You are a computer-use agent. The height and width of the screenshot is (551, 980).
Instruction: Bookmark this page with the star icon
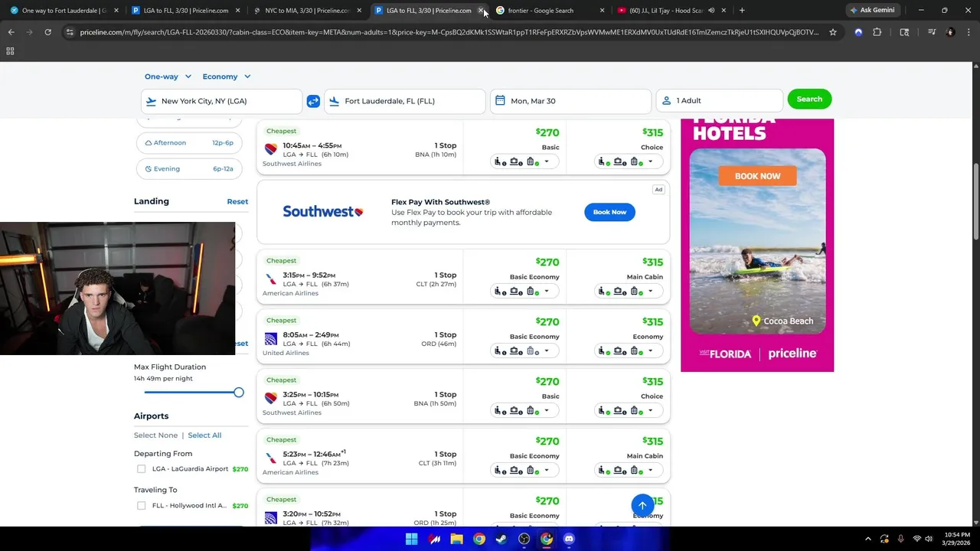point(833,32)
